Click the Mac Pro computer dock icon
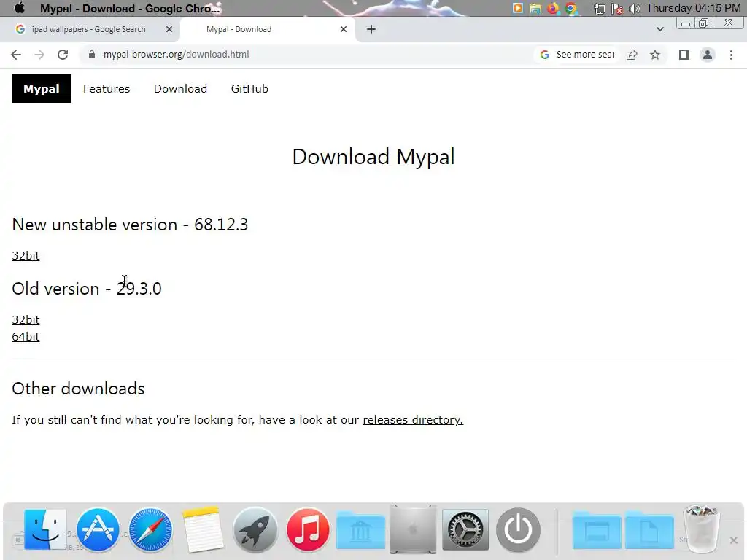Image resolution: width=747 pixels, height=560 pixels. (x=413, y=529)
